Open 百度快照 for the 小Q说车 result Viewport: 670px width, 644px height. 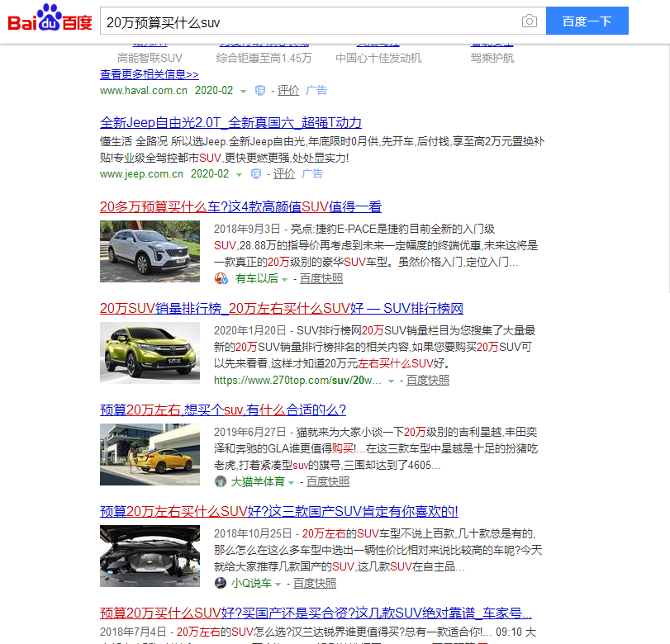pyautogui.click(x=315, y=583)
